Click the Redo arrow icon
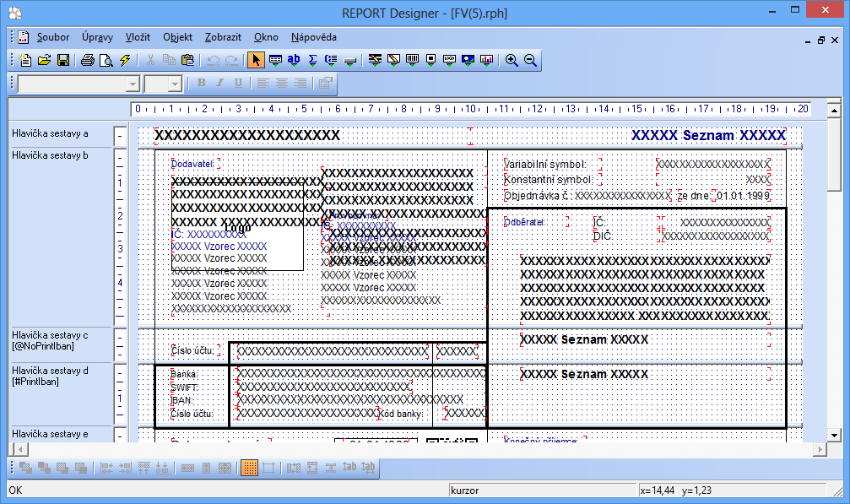The height and width of the screenshot is (504, 850). point(231,60)
